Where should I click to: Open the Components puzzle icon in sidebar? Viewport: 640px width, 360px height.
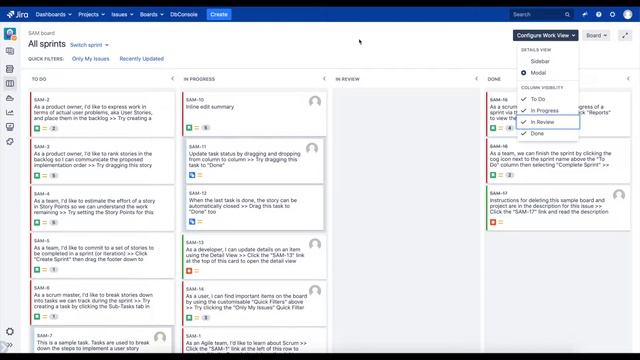tap(10, 142)
